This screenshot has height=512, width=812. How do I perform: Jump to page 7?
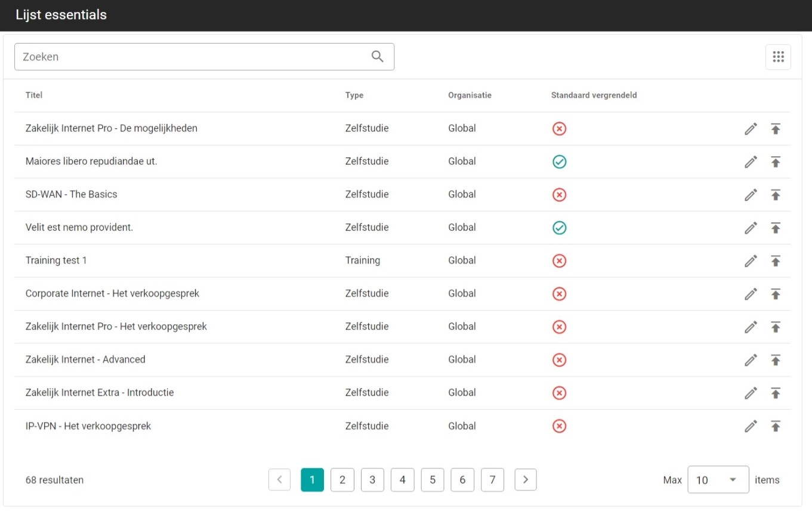pos(492,480)
